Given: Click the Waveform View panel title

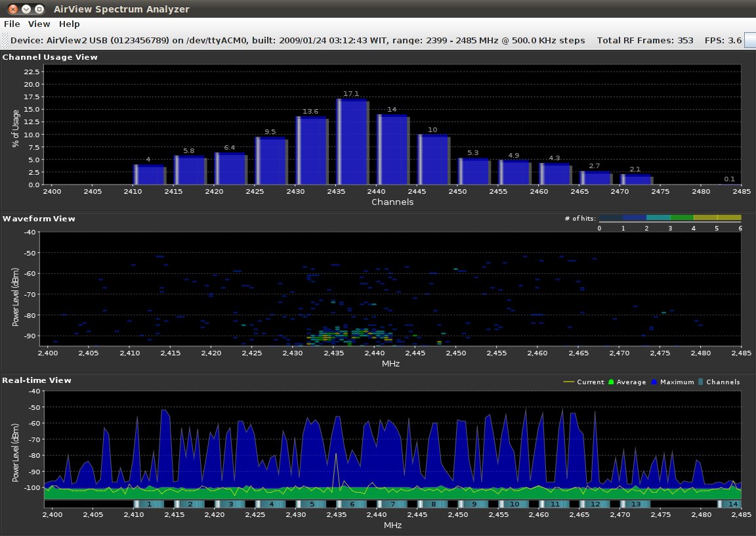Looking at the screenshot, I should point(39,219).
